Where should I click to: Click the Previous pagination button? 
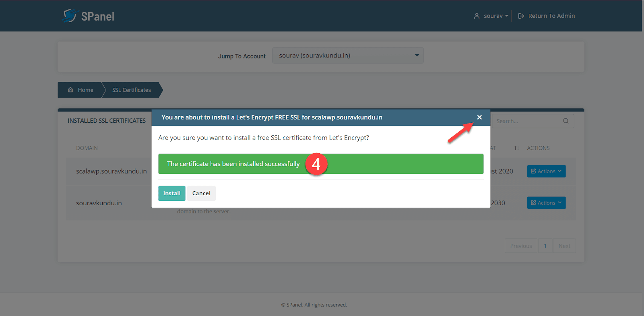tap(521, 246)
